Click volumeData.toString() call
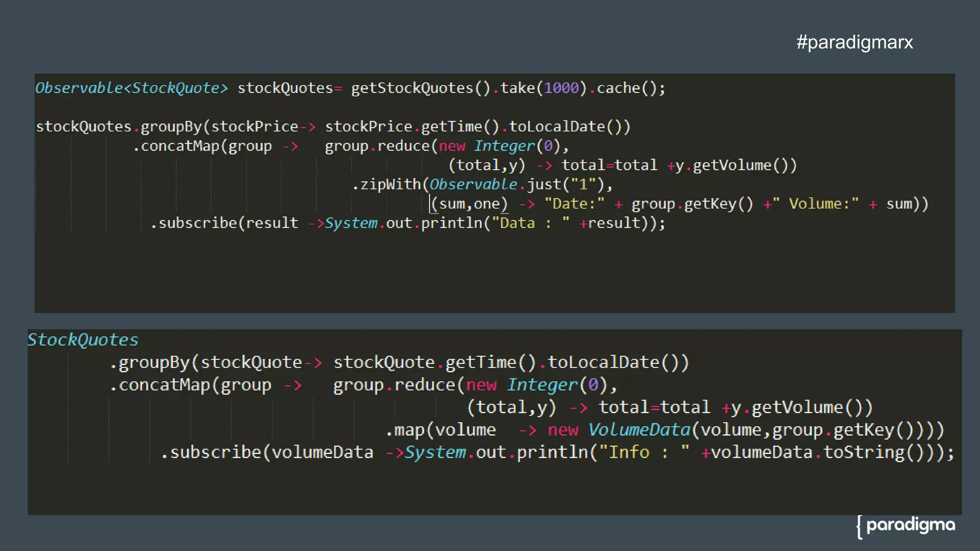This screenshot has width=980, height=551. pos(818,452)
